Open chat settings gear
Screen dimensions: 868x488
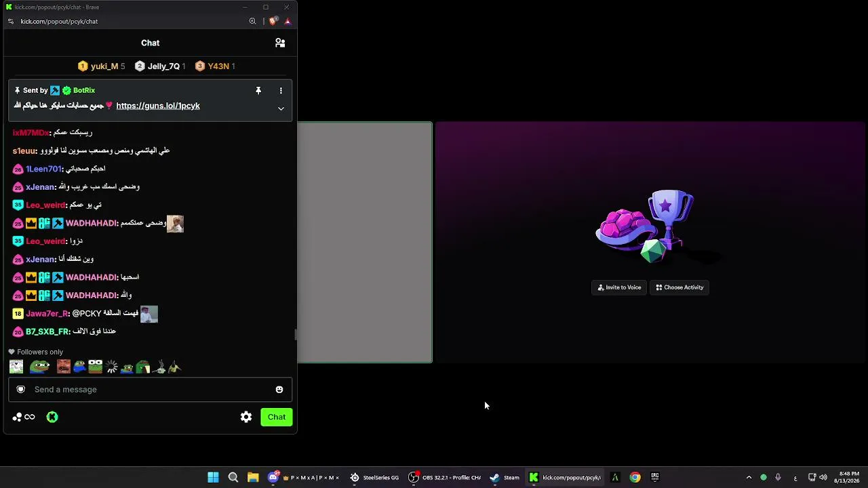[x=246, y=417]
